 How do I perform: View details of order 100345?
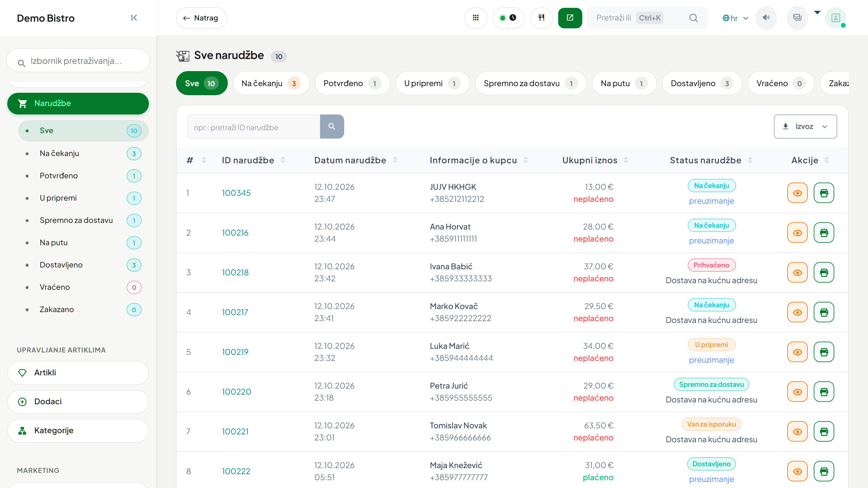tap(797, 193)
